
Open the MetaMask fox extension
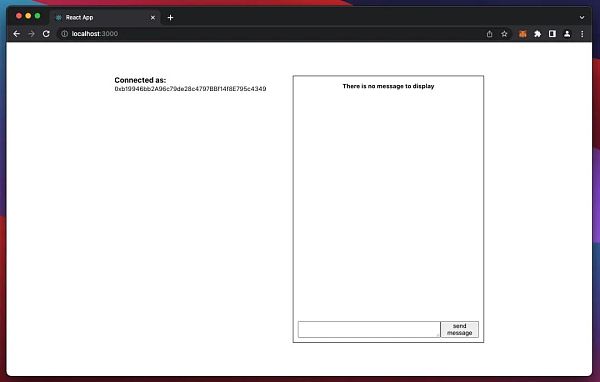(x=523, y=34)
